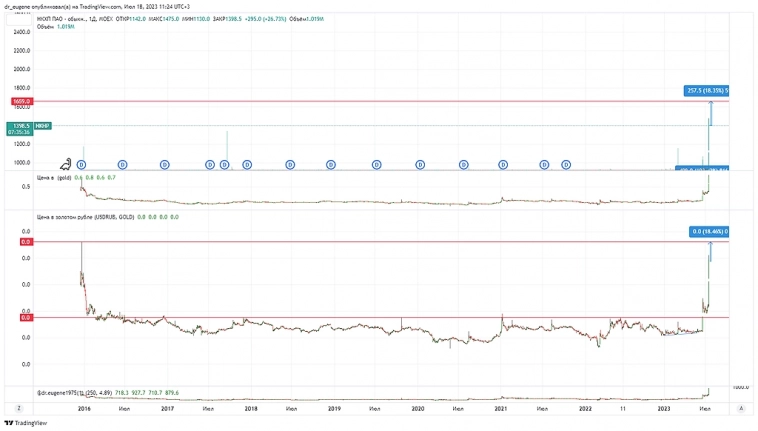
Task: Open the dr_eugene TradingView.com publication header text
Action: [x=110, y=7]
